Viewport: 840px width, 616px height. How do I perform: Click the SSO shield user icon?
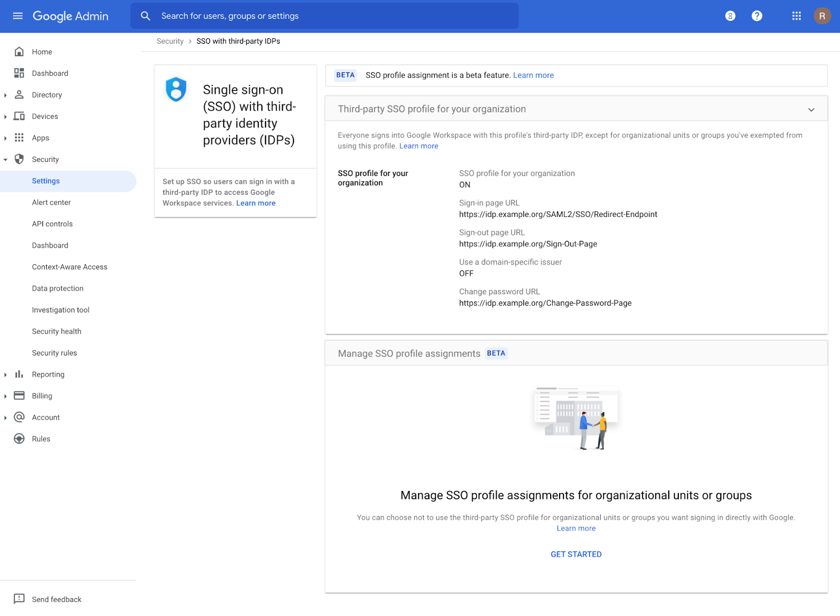point(176,89)
